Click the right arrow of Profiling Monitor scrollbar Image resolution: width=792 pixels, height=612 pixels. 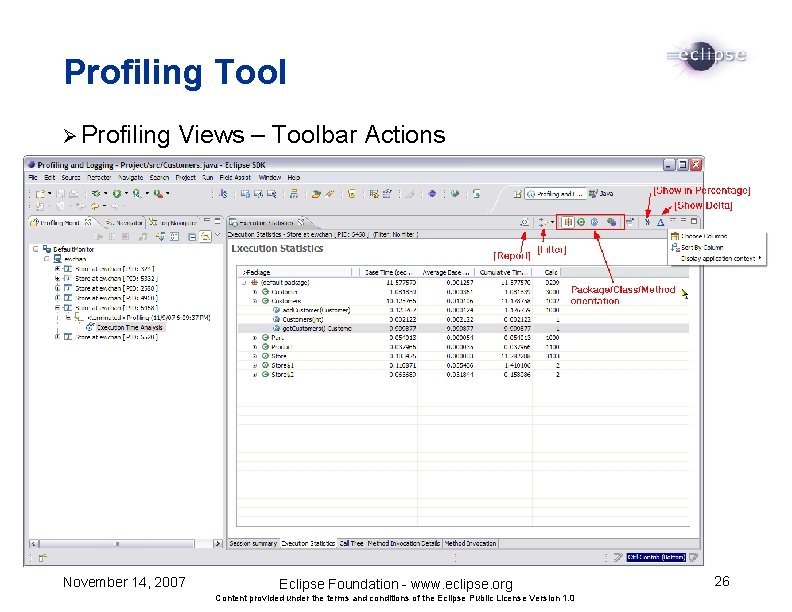coord(218,544)
